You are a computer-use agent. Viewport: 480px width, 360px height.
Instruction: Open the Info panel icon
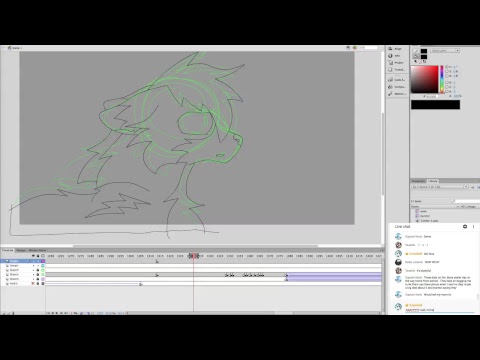(x=390, y=56)
